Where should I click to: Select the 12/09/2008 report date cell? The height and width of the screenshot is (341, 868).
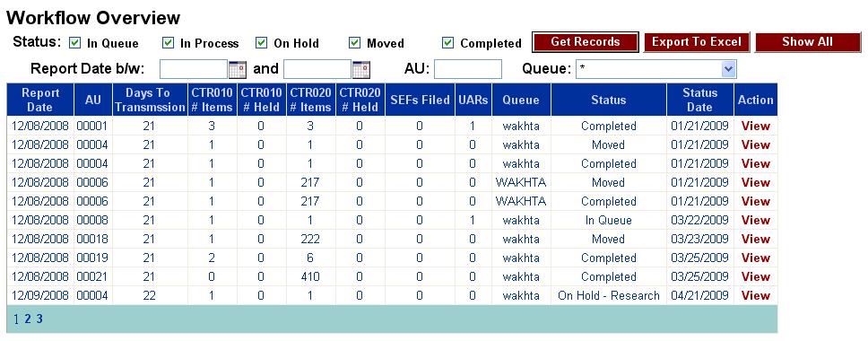pos(39,295)
